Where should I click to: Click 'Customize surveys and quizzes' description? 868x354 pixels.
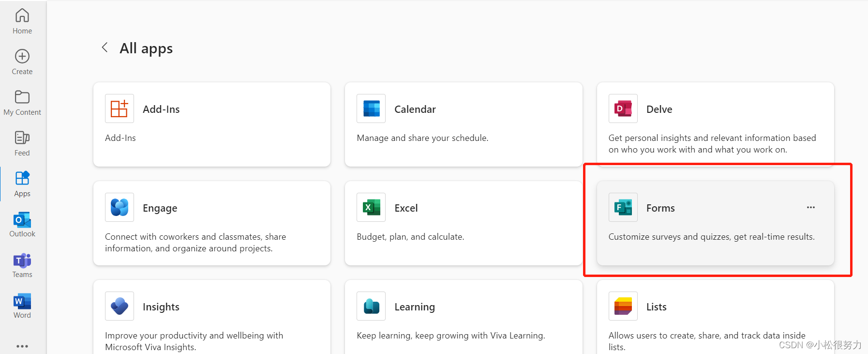(712, 237)
